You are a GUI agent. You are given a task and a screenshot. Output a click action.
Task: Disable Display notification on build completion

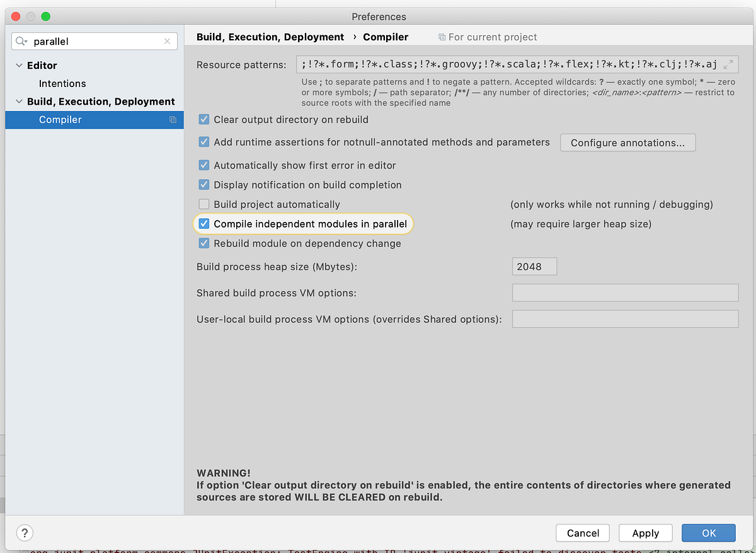click(203, 185)
